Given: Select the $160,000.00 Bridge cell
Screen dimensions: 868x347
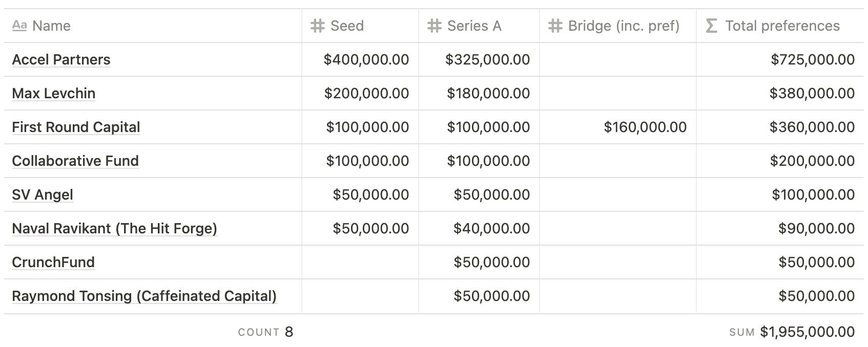Looking at the screenshot, I should pos(645,127).
